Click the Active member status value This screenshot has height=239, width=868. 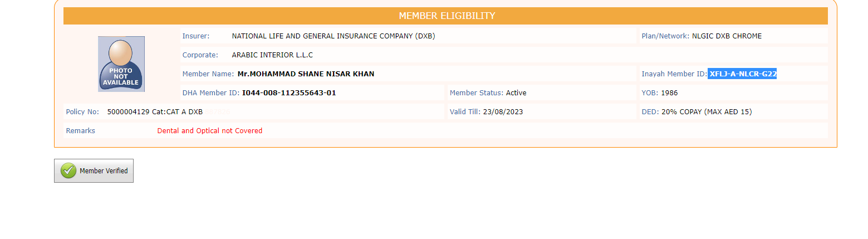[x=516, y=93]
